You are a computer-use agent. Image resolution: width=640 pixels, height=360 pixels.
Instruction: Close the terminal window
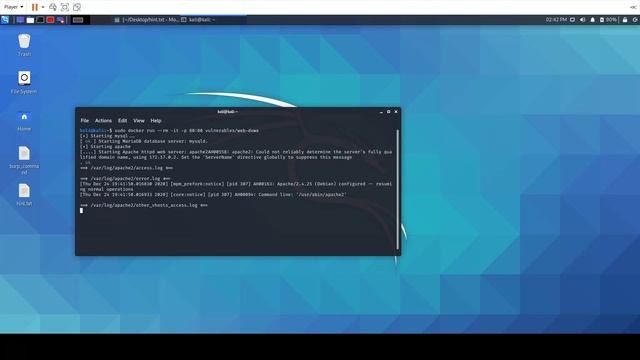coord(396,111)
